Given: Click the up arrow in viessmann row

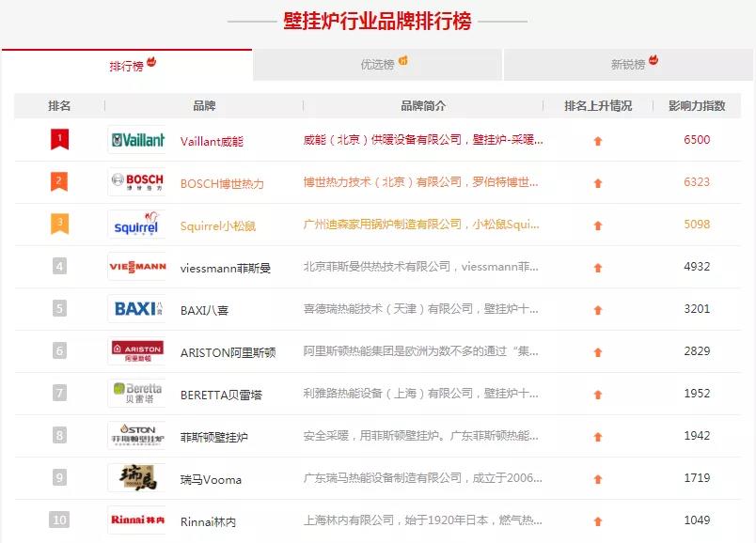Looking at the screenshot, I should click(x=598, y=268).
